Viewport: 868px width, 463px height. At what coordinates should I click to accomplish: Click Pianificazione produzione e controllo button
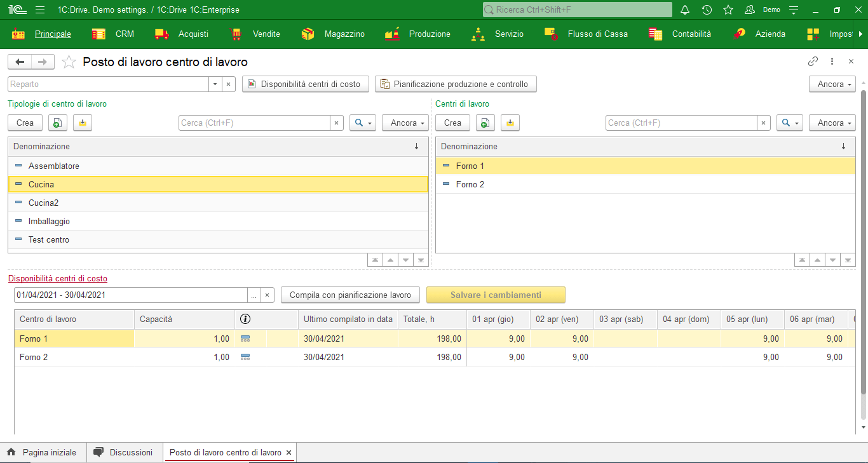click(456, 84)
